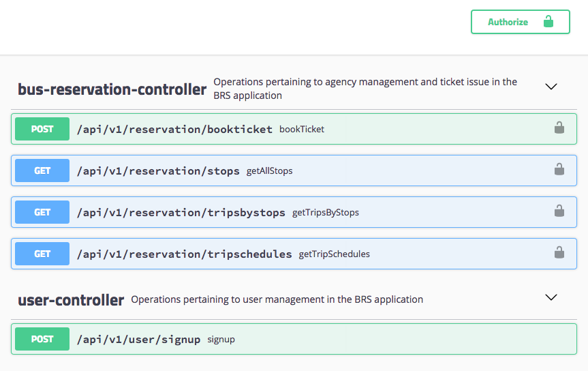Click the GET badge for tripschedules

[42, 254]
